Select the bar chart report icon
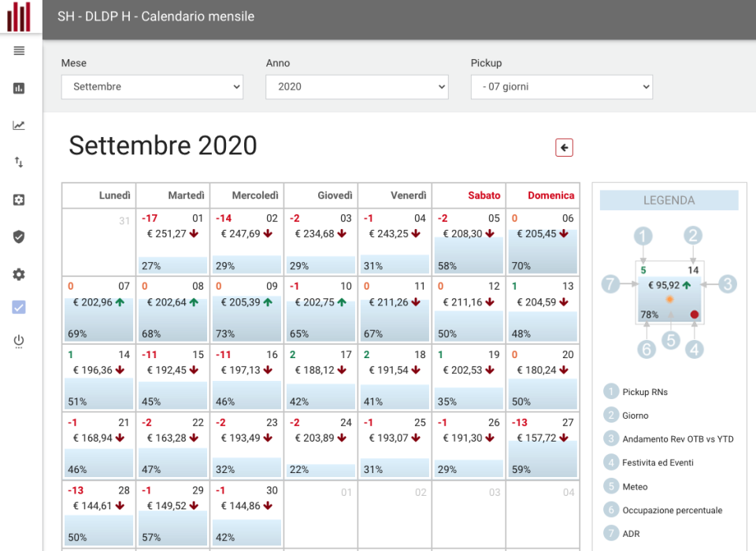Screen dimensions: 756x551 19,87
